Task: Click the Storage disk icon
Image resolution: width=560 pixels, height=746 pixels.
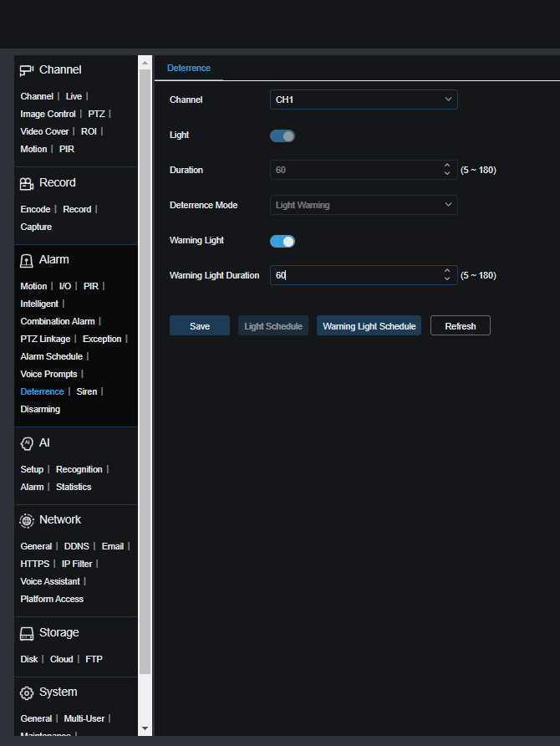Action: pyautogui.click(x=27, y=633)
